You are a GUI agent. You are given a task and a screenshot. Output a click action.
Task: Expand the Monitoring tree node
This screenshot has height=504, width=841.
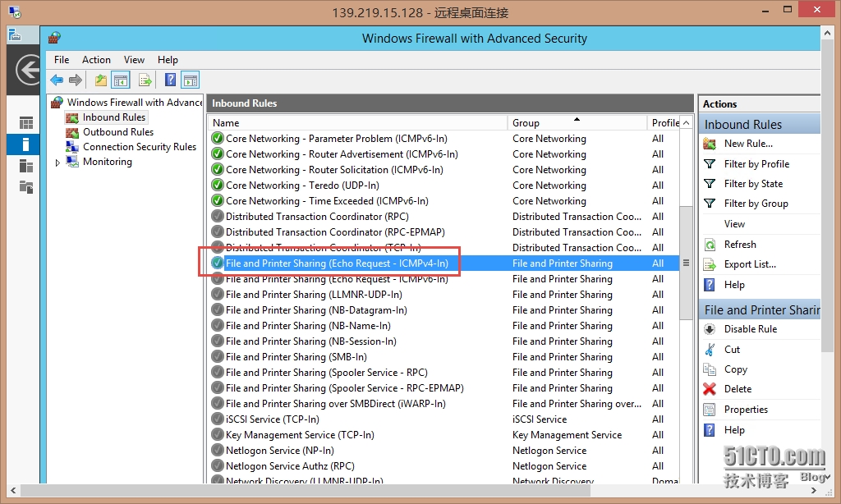click(x=57, y=163)
